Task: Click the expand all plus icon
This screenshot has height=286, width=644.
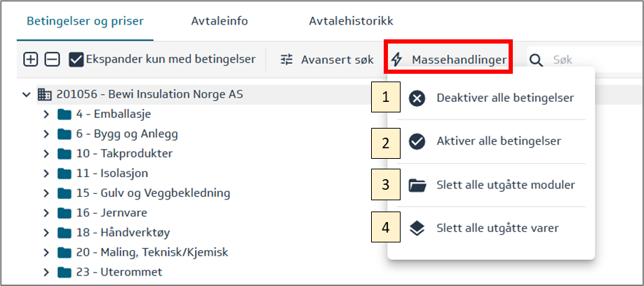Action: pyautogui.click(x=31, y=60)
